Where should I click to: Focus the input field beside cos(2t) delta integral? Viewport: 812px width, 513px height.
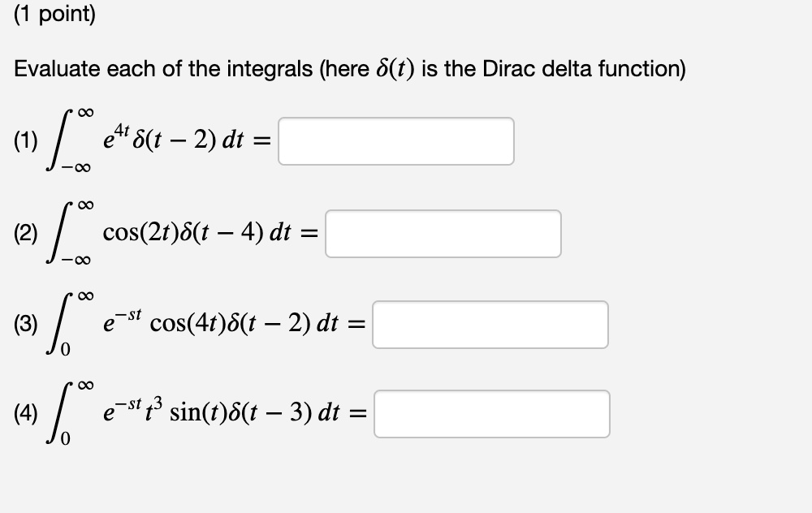pyautogui.click(x=443, y=233)
